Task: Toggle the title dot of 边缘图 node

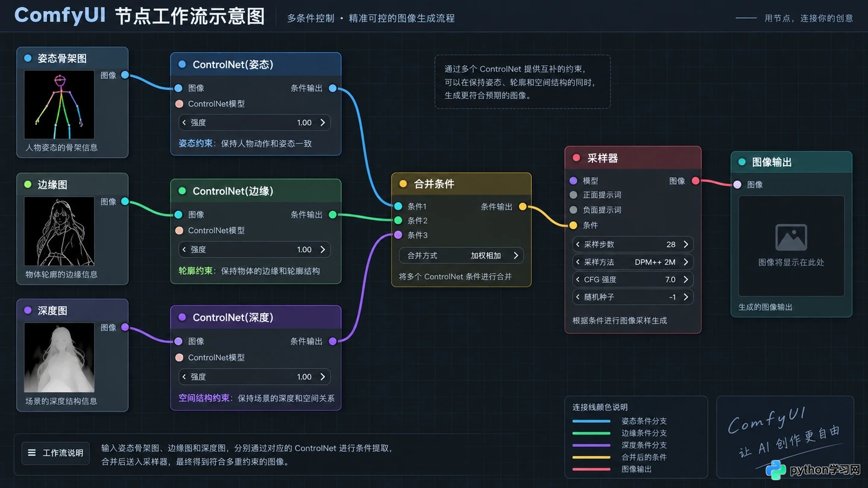Action: pos(28,184)
